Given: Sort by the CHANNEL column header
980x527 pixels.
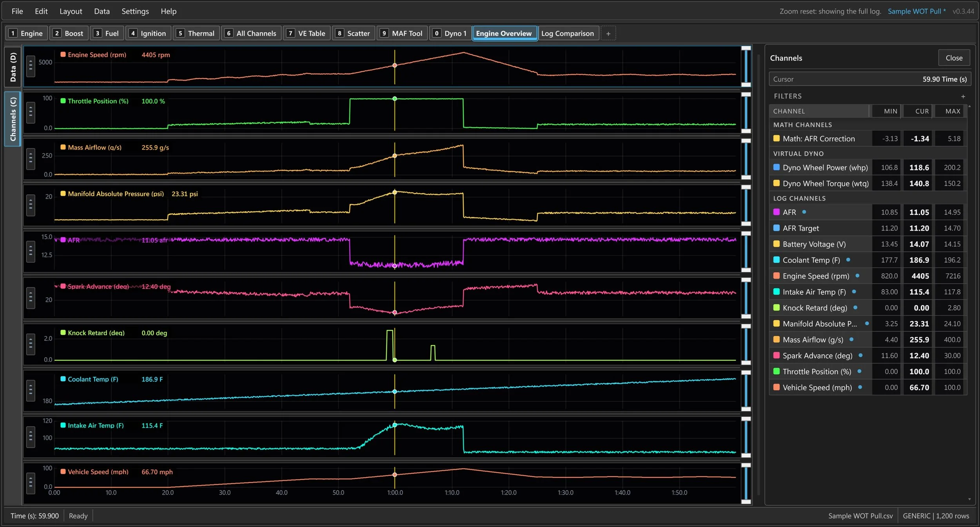Looking at the screenshot, I should point(819,111).
